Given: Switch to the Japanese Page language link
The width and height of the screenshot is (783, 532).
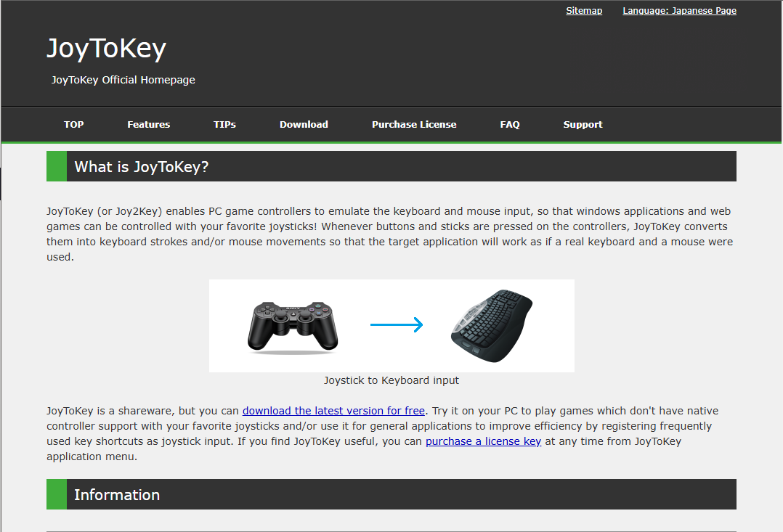Looking at the screenshot, I should click(x=679, y=10).
